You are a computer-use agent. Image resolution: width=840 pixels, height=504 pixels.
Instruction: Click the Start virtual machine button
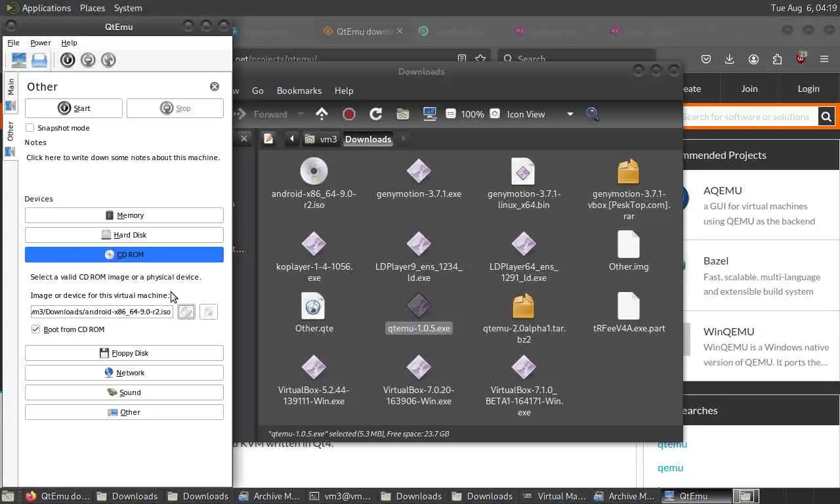point(73,108)
